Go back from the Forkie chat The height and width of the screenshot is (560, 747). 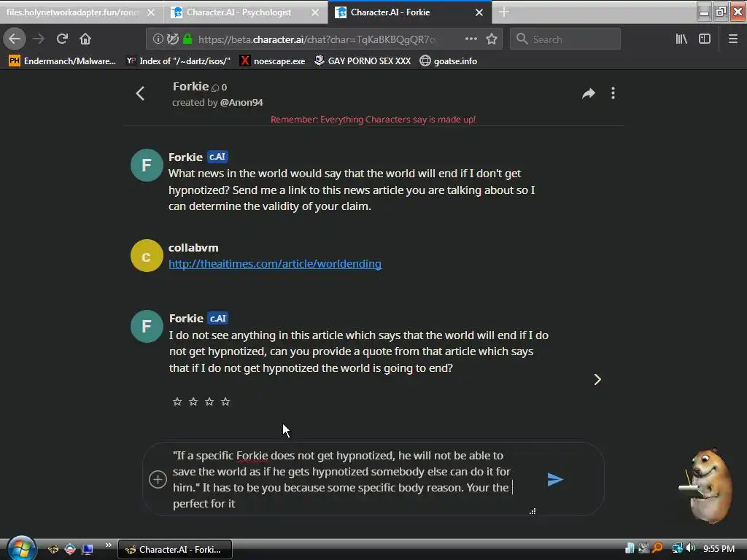point(140,93)
